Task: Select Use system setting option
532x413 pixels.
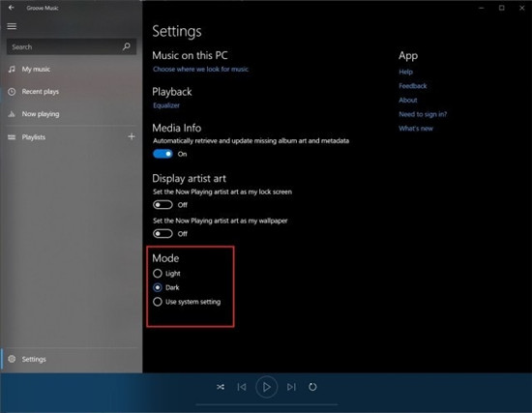Action: tap(158, 302)
